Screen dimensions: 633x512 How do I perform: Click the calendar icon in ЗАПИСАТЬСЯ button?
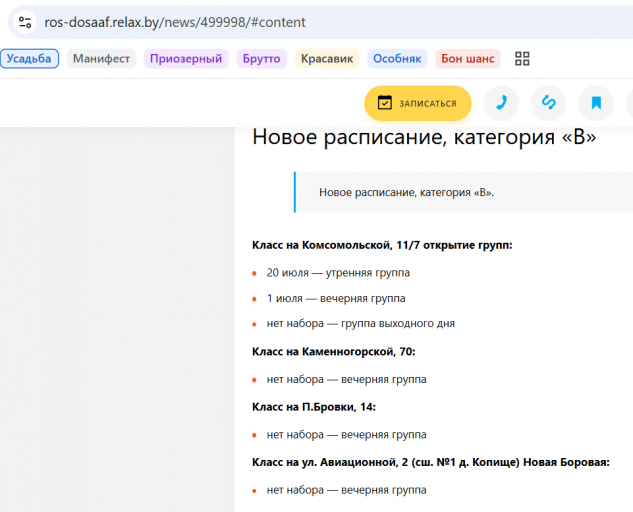point(385,103)
